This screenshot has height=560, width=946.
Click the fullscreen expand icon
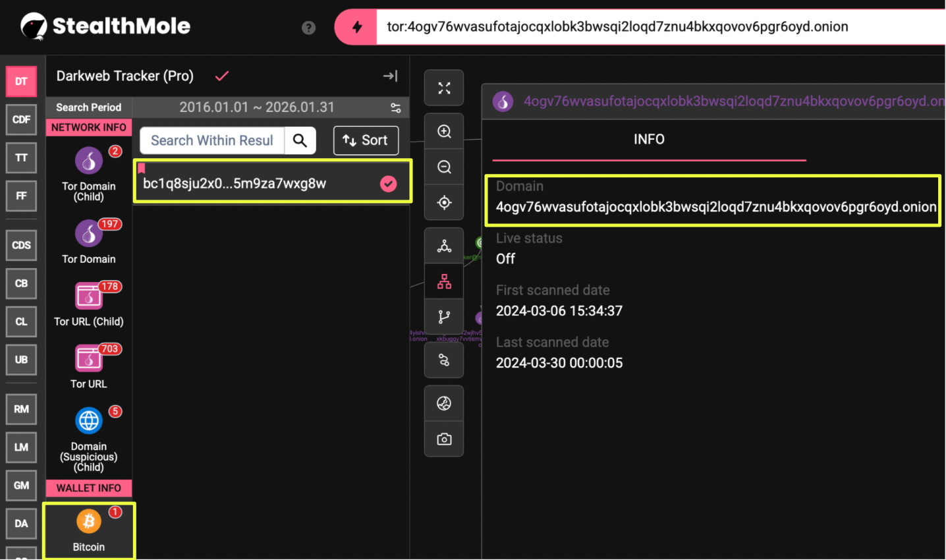pos(444,88)
